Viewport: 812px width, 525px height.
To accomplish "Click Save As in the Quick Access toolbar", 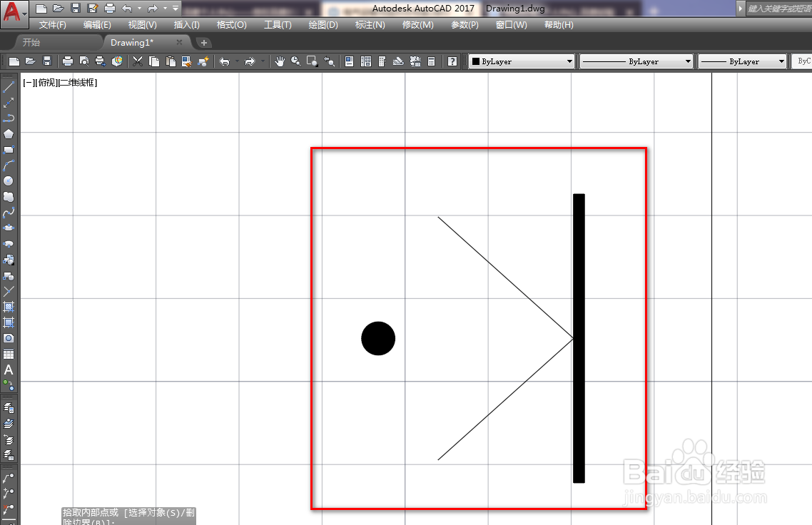I will (x=93, y=9).
